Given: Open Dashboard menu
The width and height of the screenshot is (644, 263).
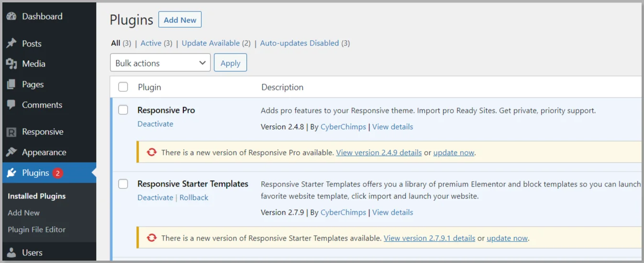Looking at the screenshot, I should (x=42, y=16).
